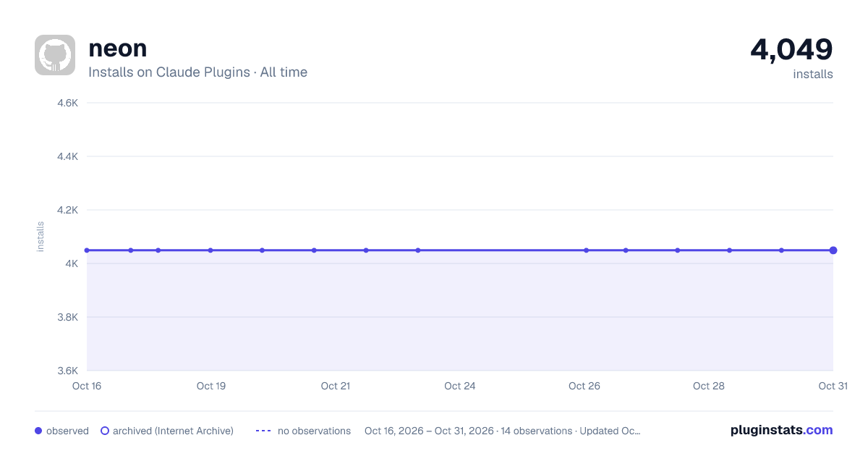The width and height of the screenshot is (868, 456).
Task: Click the Oct 24 x-axis label
Action: [460, 386]
